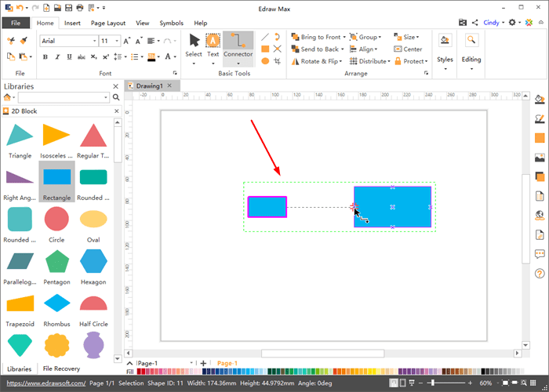Switch to the Page Layout tab
Image resolution: width=549 pixels, height=392 pixels.
pos(108,23)
